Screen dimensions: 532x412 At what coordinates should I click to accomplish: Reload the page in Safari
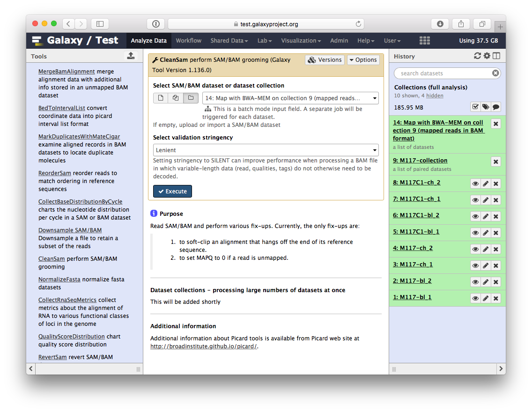point(358,24)
